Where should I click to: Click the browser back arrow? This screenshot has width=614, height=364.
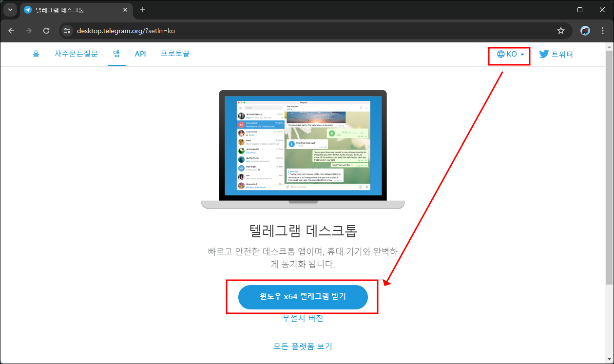pos(11,31)
